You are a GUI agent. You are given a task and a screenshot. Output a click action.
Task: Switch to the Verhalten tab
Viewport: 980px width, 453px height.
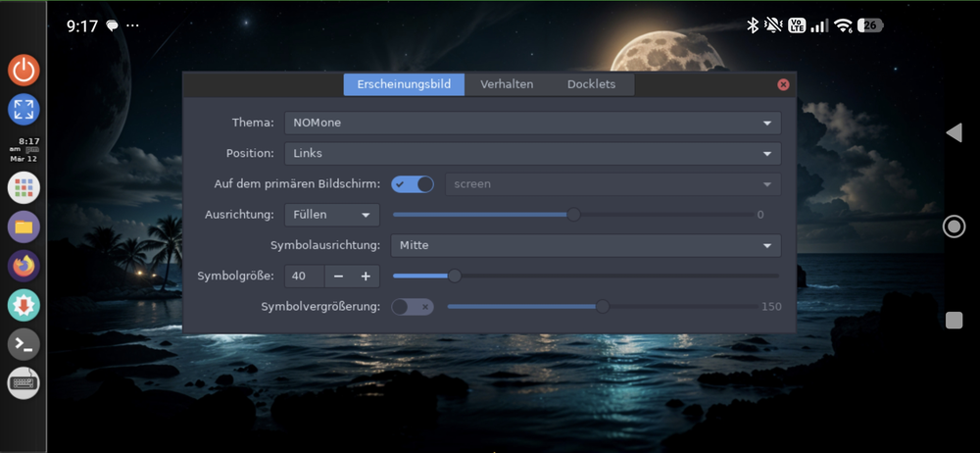507,84
